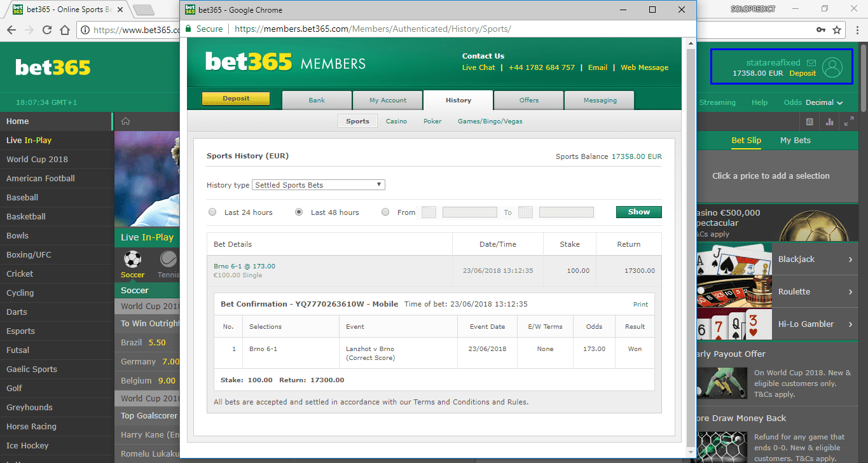Select From date range radio button
The width and height of the screenshot is (868, 463).
tap(385, 212)
